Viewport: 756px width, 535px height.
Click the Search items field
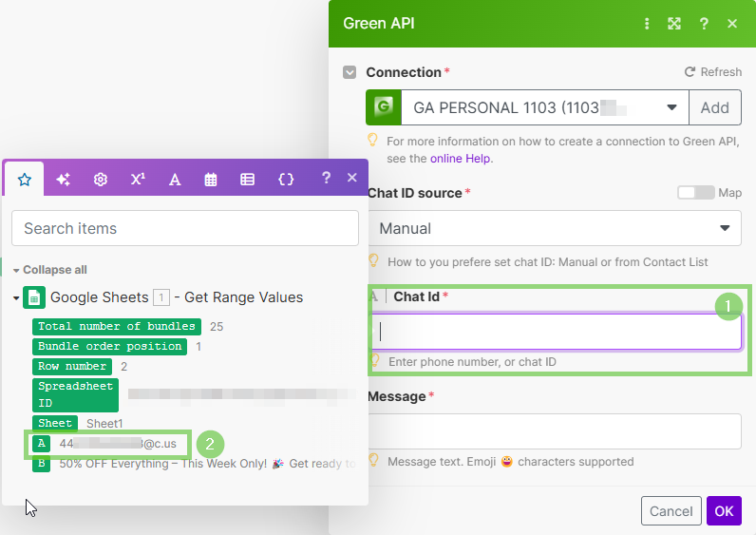(x=184, y=228)
